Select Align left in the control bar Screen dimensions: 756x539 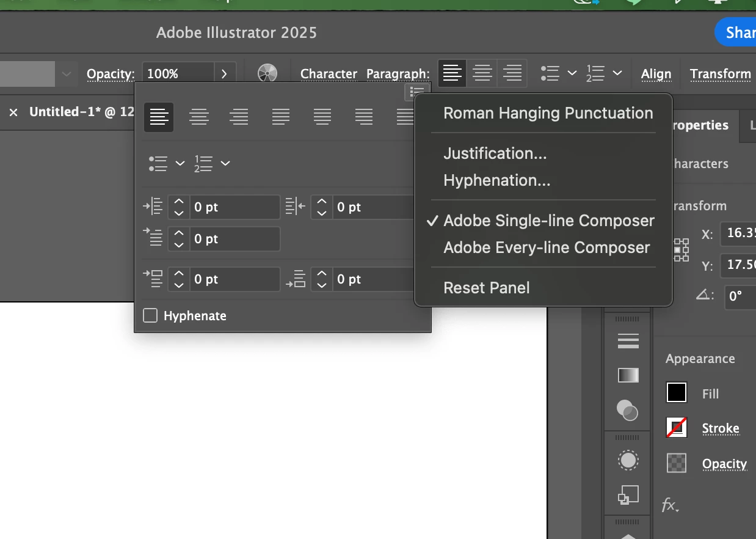(x=452, y=73)
